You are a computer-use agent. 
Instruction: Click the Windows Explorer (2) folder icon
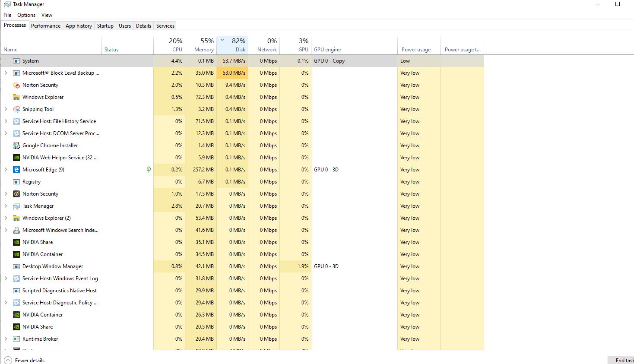(16, 218)
